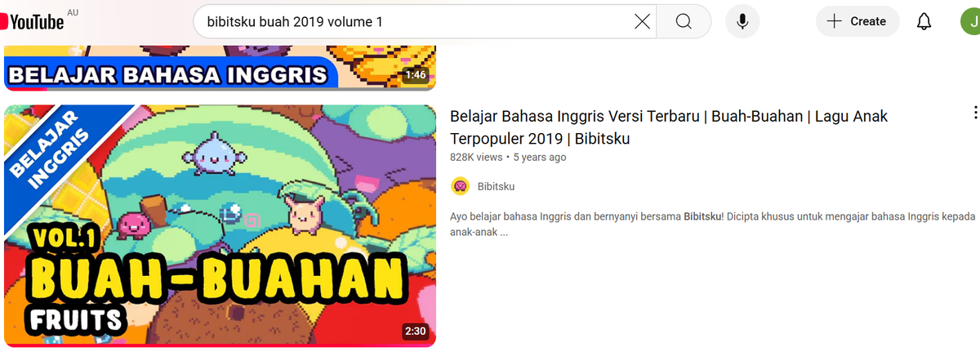
Task: Click the 828K views metadata line
Action: (x=507, y=157)
